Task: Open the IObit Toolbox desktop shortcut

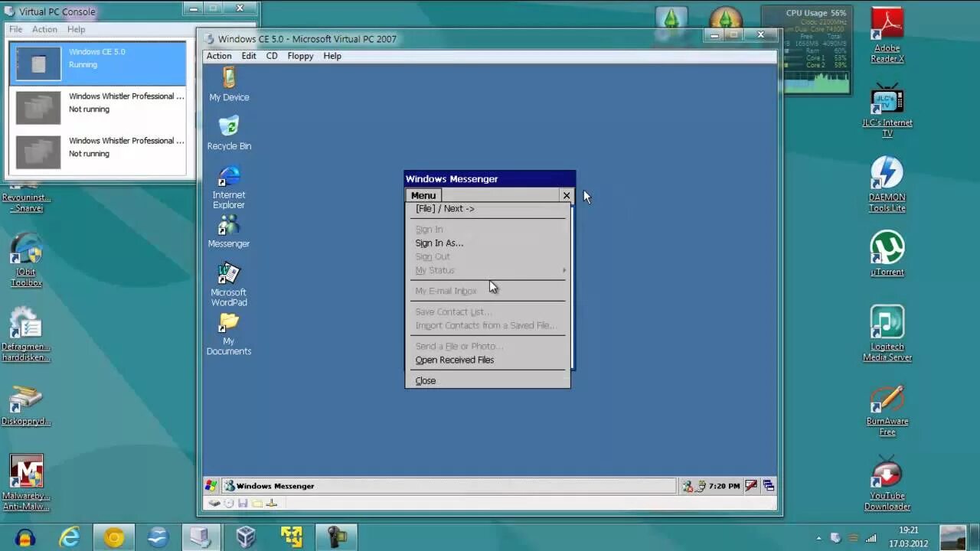Action: pos(27,260)
